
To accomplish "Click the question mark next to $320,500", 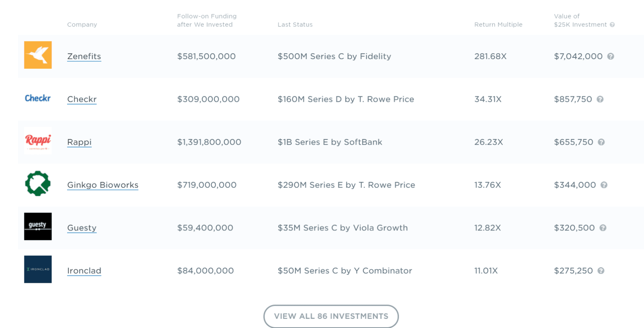I will click(603, 228).
